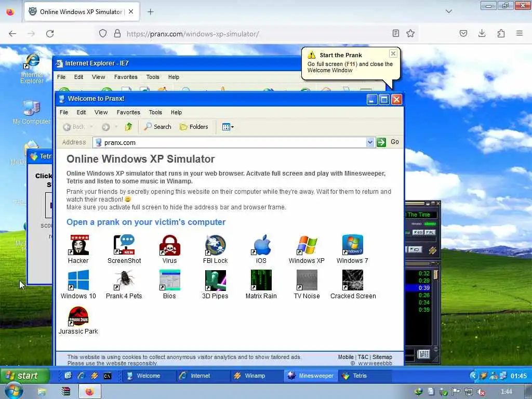
Task: Click the Firefox bookmark star icon
Action: tap(410, 33)
